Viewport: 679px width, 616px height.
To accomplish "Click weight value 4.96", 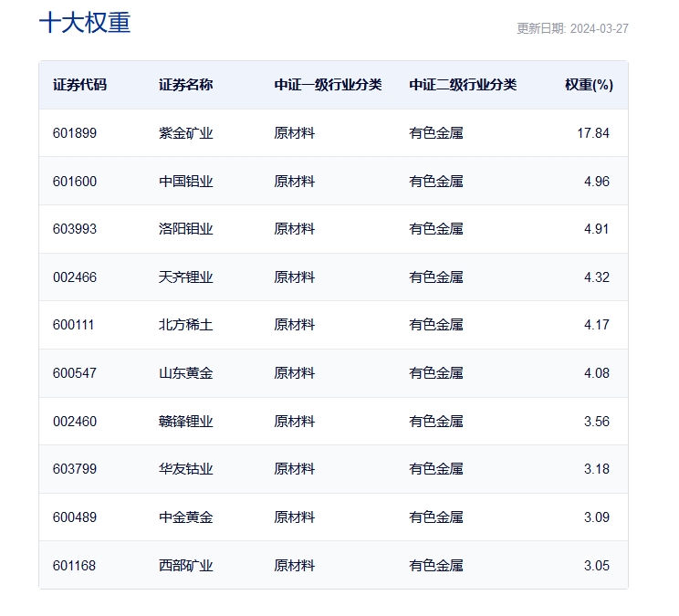I will click(x=597, y=181).
